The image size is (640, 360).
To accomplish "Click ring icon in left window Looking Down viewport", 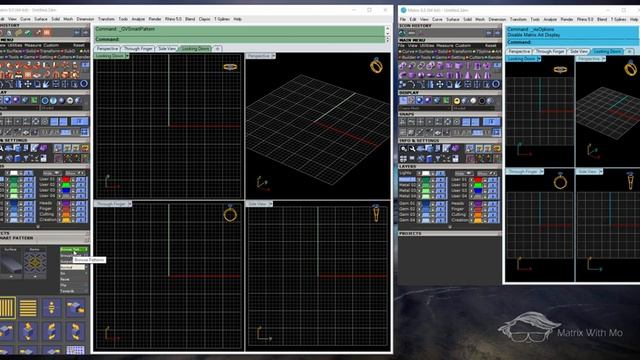I will (x=230, y=67).
